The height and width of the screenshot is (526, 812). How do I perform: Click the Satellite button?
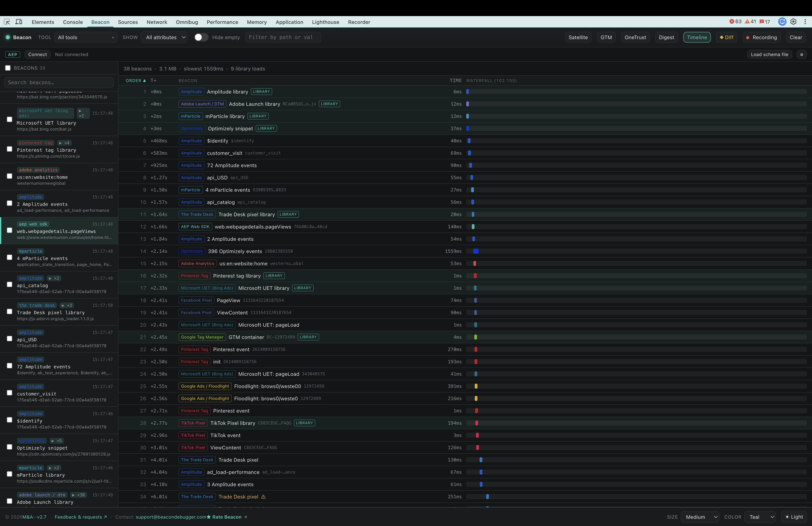tap(578, 37)
